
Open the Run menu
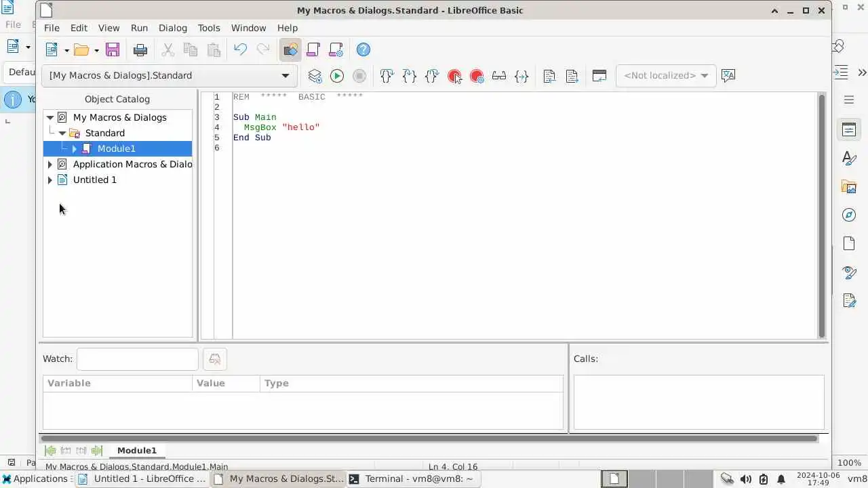(139, 28)
